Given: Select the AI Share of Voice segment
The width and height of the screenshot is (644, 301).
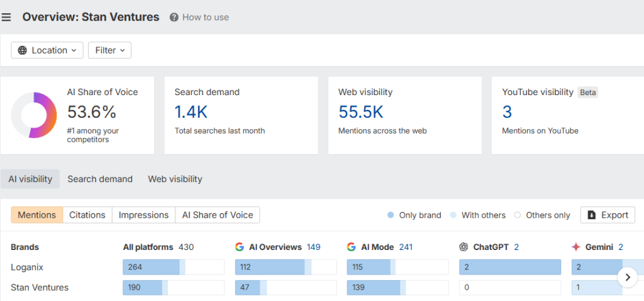Looking at the screenshot, I should (x=218, y=215).
